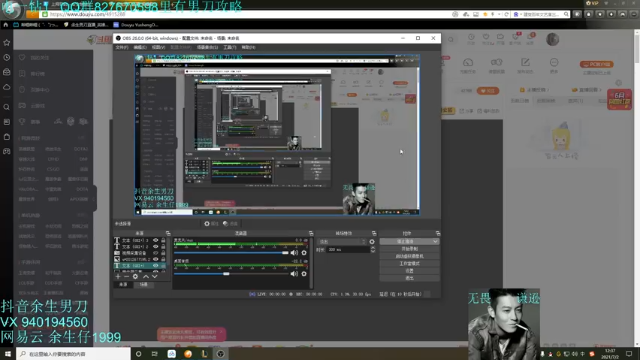Image resolution: width=640 pixels, height=360 pixels.
Task: Open source properties gear under sources list
Action: click(x=136, y=276)
